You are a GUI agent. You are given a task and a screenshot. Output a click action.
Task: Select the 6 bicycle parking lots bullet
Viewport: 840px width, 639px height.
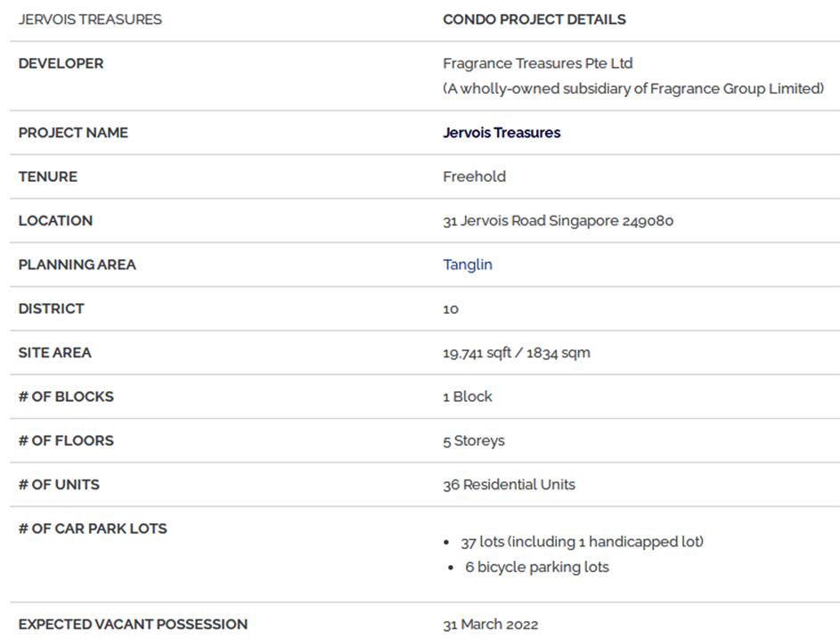click(x=536, y=567)
